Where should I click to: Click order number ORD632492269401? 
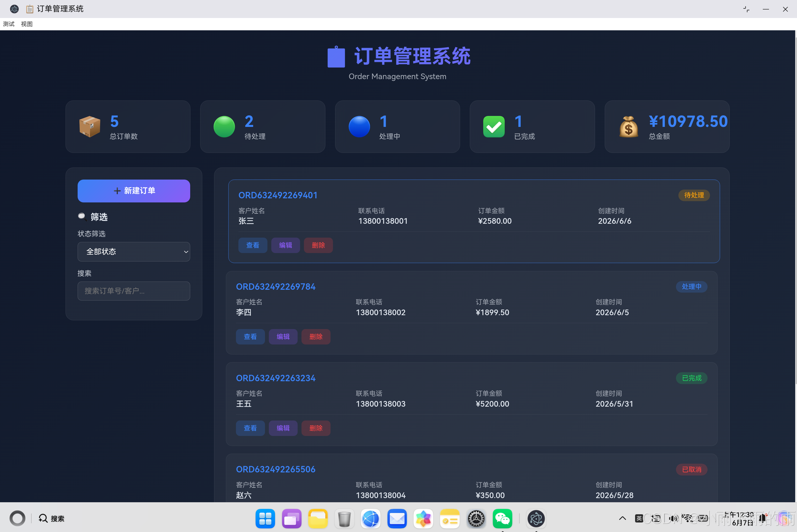[x=278, y=195]
